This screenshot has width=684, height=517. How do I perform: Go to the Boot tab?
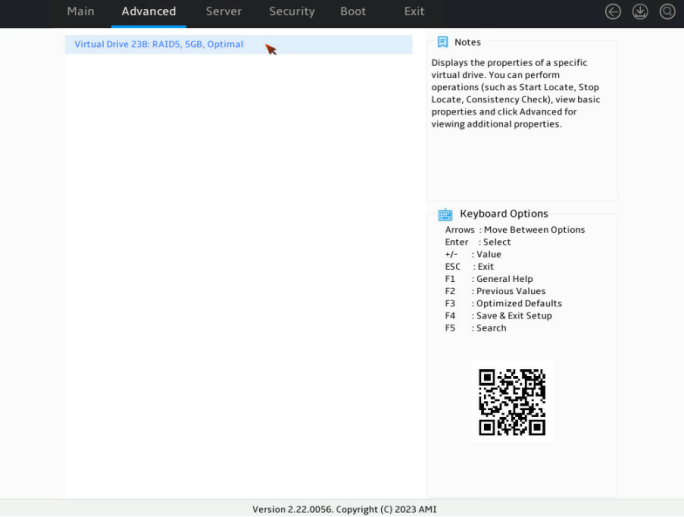coord(353,11)
